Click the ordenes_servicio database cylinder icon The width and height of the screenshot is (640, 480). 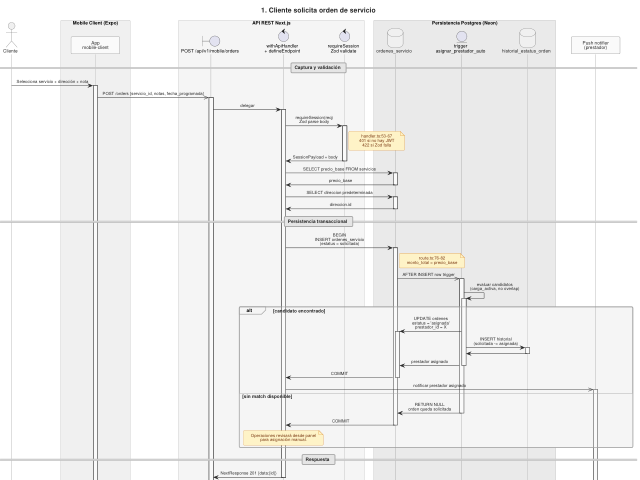[x=395, y=38]
